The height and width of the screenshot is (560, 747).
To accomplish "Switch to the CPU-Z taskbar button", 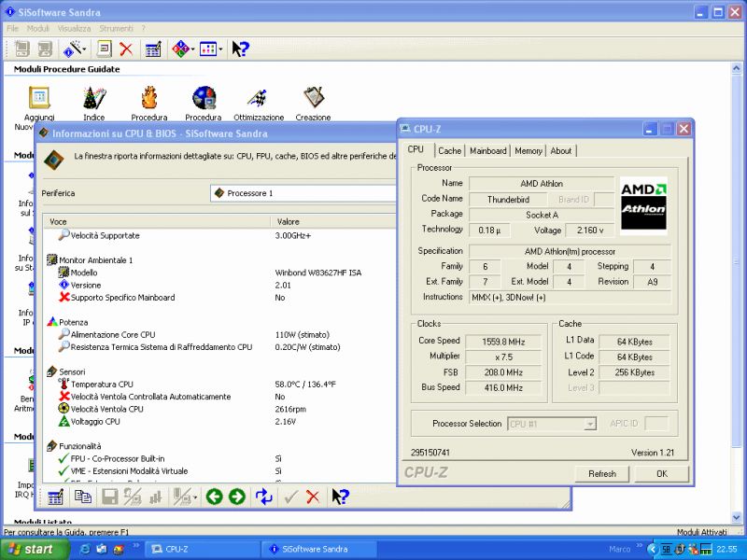I will [201, 549].
